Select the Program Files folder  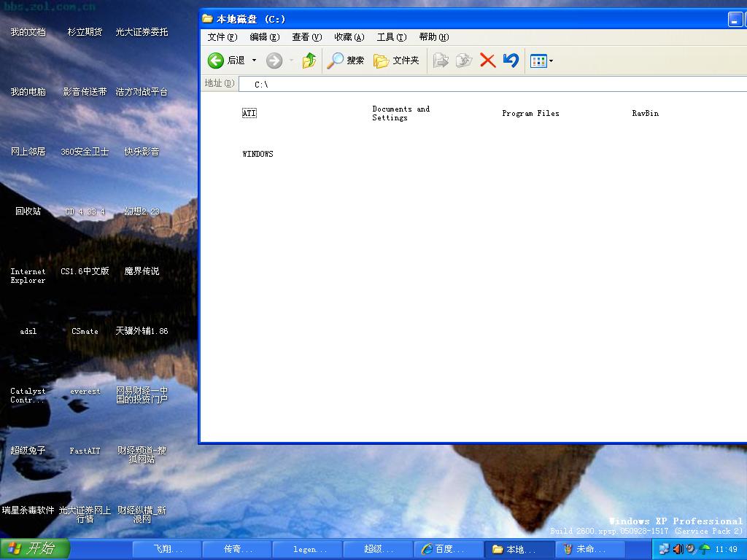[530, 113]
